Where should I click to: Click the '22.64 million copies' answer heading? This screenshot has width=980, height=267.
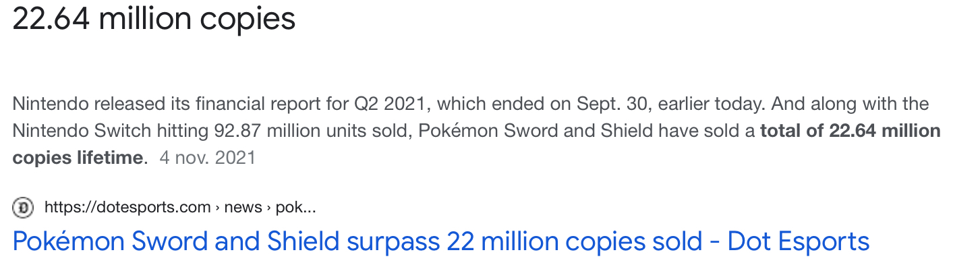point(154,19)
